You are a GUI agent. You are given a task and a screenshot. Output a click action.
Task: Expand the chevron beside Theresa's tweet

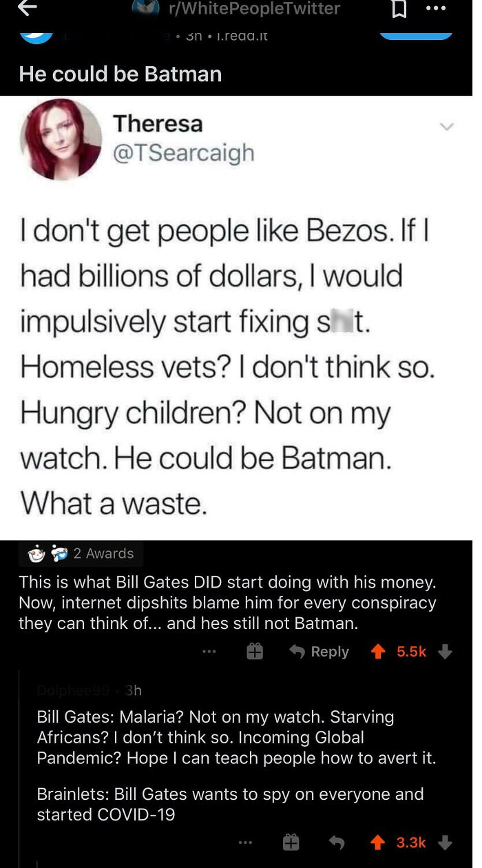[448, 127]
